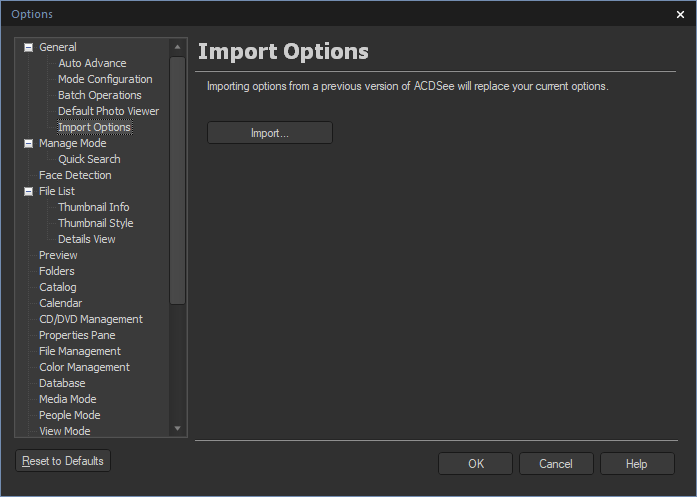The height and width of the screenshot is (497, 697).
Task: Open Folders settings page
Action: tap(57, 271)
